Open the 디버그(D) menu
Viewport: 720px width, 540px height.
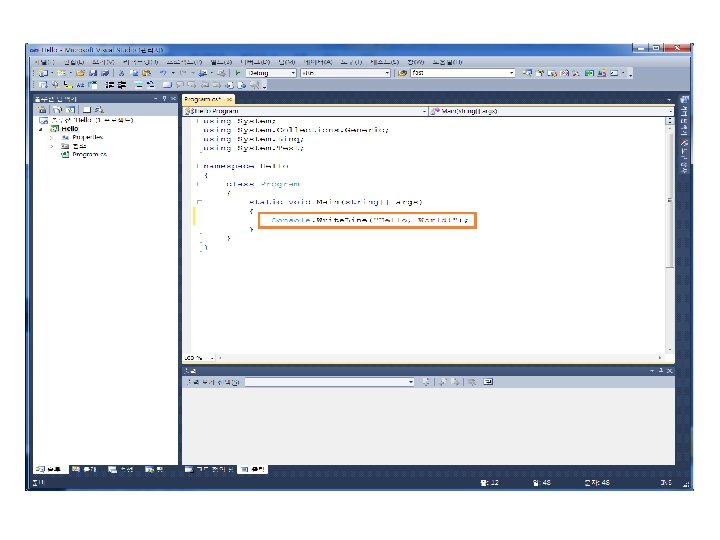(255, 62)
